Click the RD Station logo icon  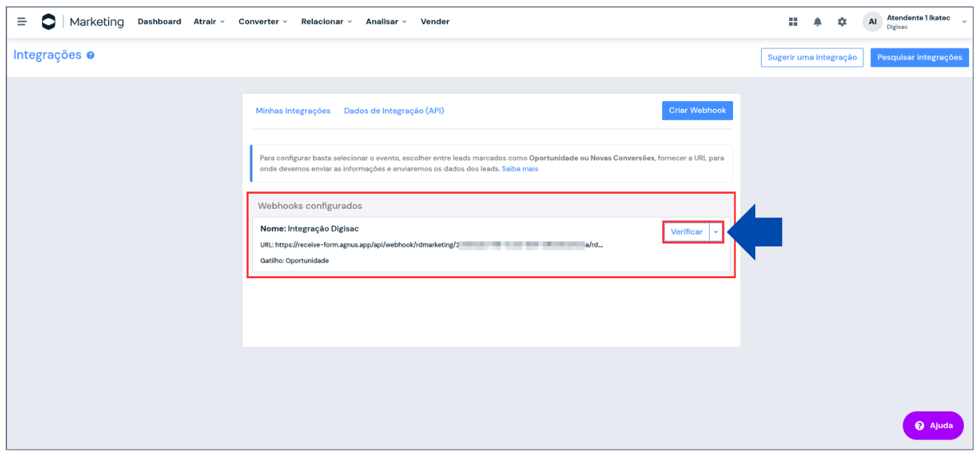48,22
